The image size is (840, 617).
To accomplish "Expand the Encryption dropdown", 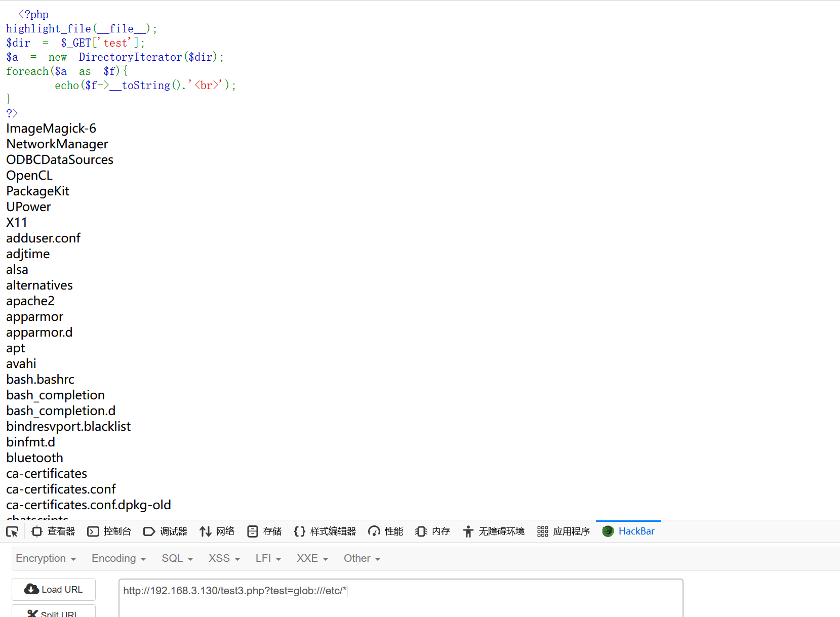I will pyautogui.click(x=46, y=558).
